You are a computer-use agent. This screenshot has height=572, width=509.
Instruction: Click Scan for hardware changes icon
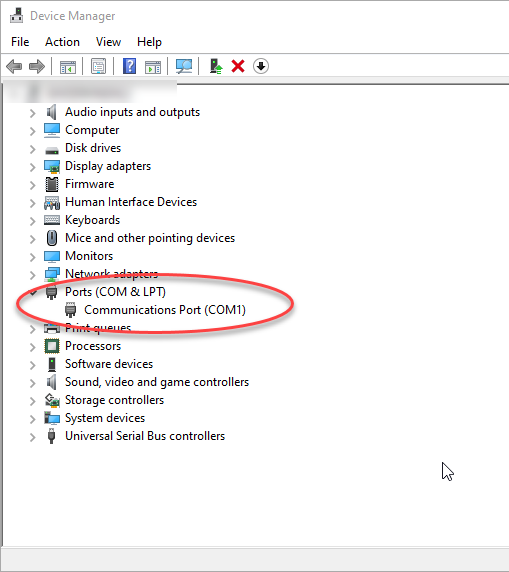pyautogui.click(x=184, y=66)
